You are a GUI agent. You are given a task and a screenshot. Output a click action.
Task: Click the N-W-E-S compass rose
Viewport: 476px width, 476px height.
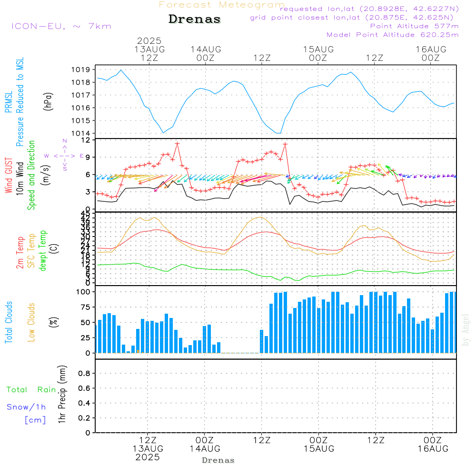[65, 156]
